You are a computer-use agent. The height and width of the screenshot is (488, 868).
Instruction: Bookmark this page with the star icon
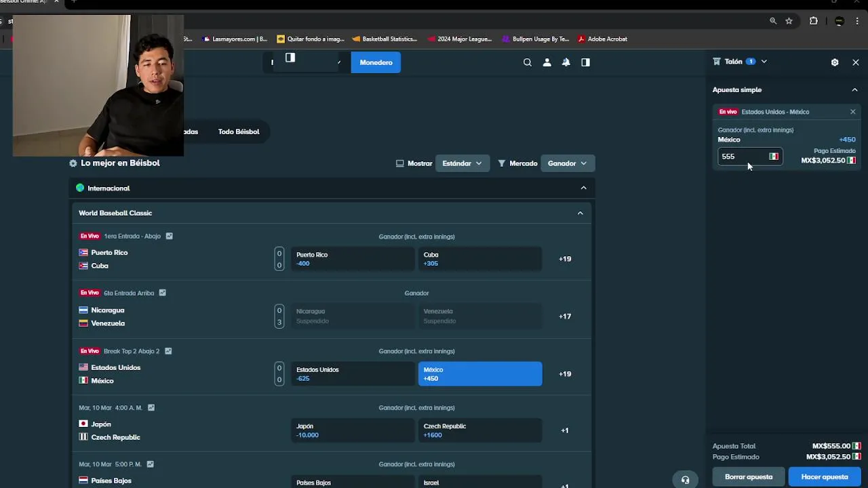(x=789, y=21)
